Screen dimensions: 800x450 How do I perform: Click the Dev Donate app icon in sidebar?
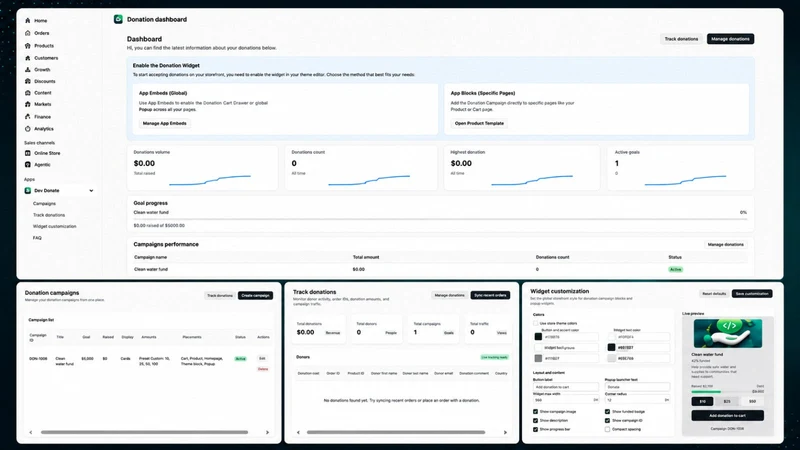28,190
